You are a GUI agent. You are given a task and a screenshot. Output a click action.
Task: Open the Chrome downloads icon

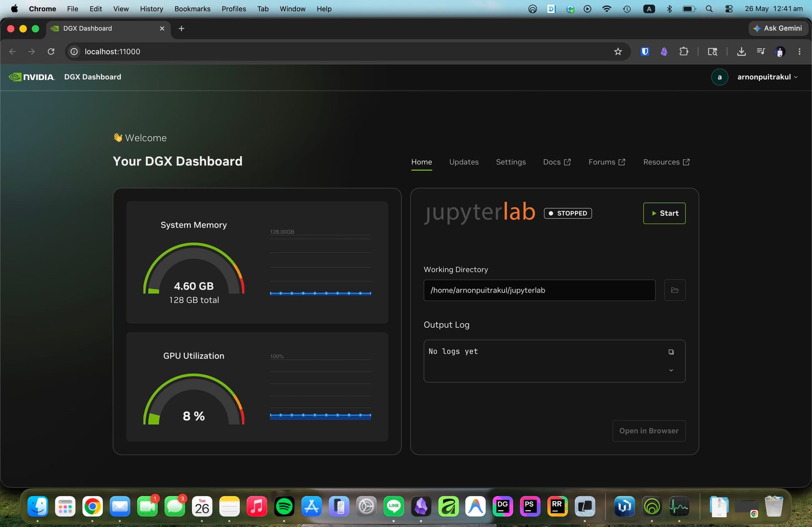point(741,52)
